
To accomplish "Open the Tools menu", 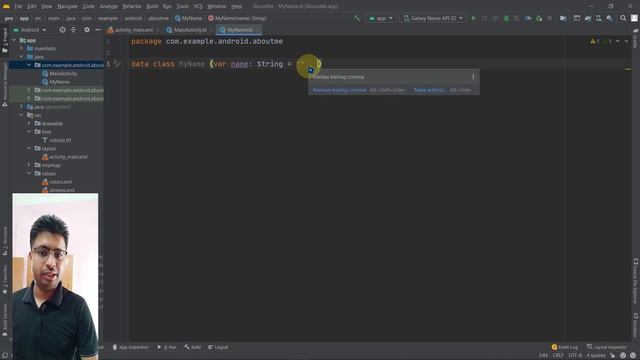I will point(182,6).
